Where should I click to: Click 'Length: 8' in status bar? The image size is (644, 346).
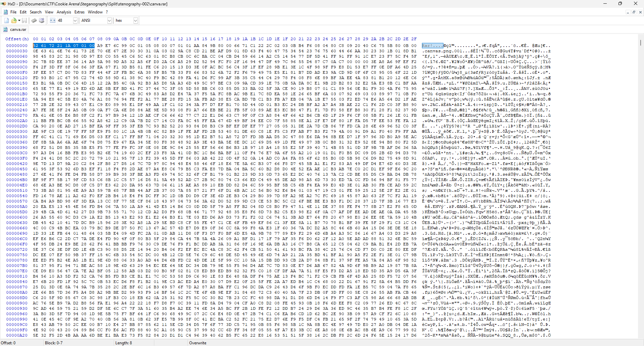(x=124, y=343)
